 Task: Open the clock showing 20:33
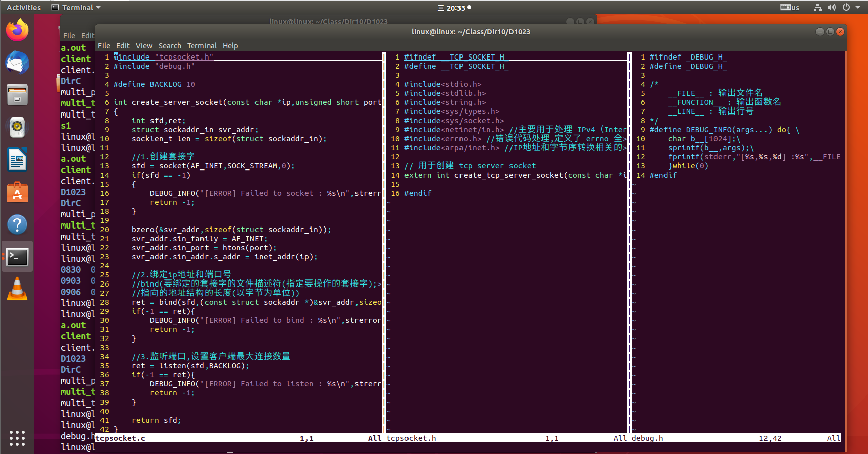click(x=454, y=8)
